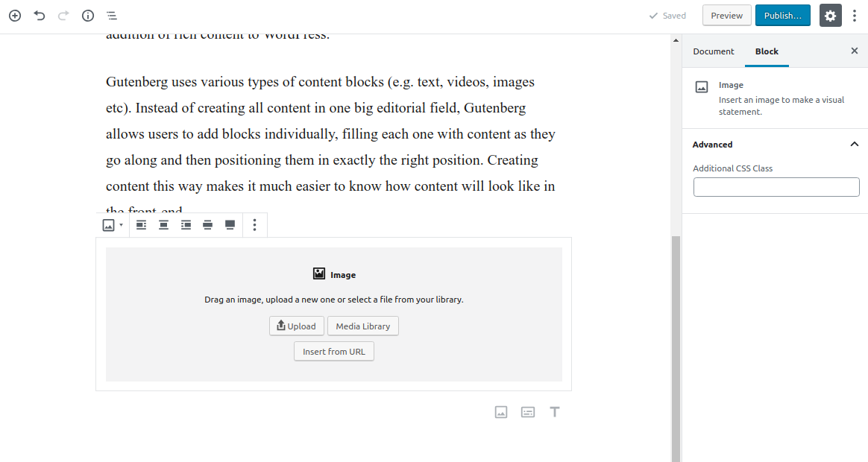This screenshot has height=462, width=868.
Task: Center align the image block
Action: pyautogui.click(x=163, y=224)
